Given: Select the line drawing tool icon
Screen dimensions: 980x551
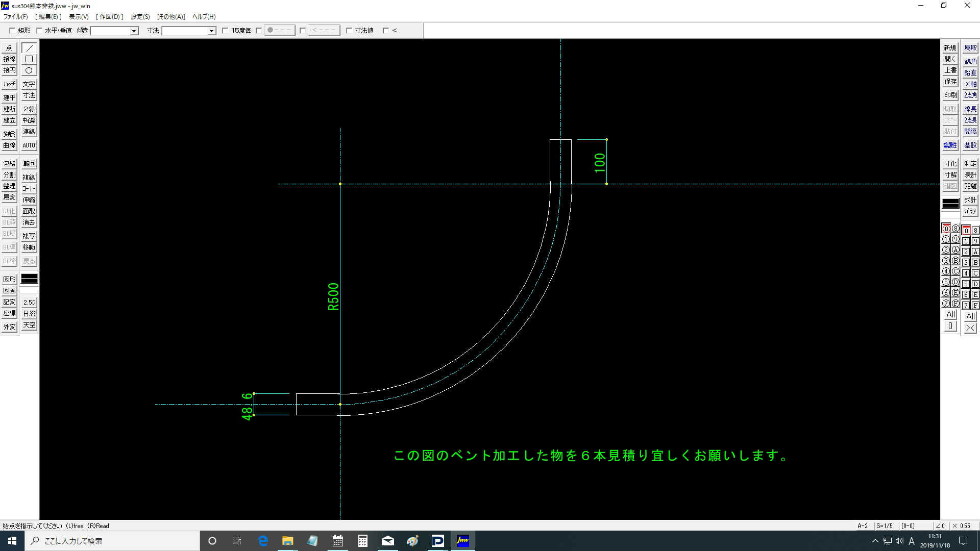Looking at the screenshot, I should click(29, 48).
